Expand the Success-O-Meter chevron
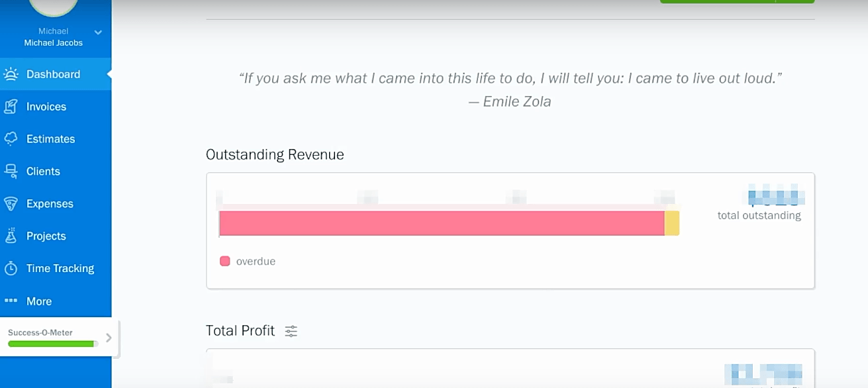This screenshot has height=388, width=868. [109, 338]
